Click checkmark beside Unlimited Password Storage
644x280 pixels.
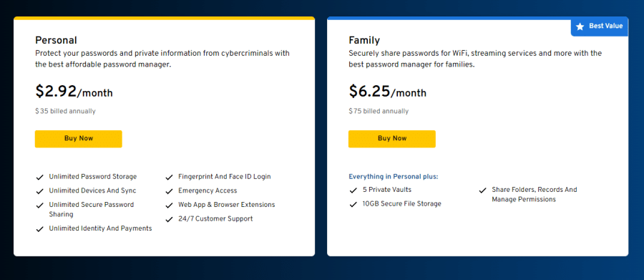pos(40,178)
